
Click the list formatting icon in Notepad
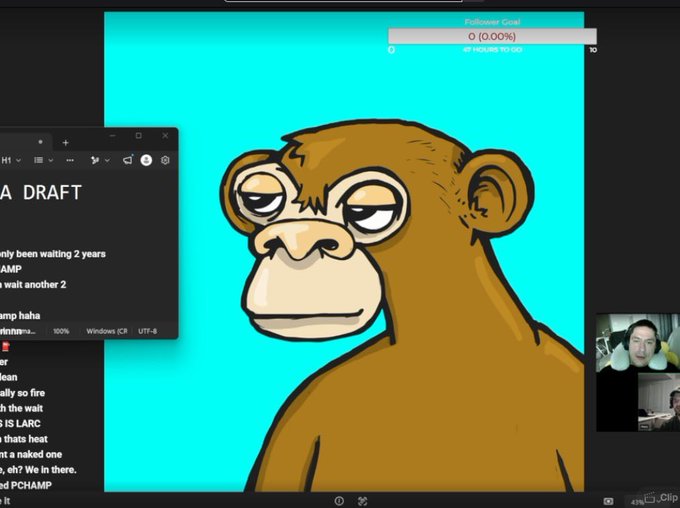click(x=39, y=161)
